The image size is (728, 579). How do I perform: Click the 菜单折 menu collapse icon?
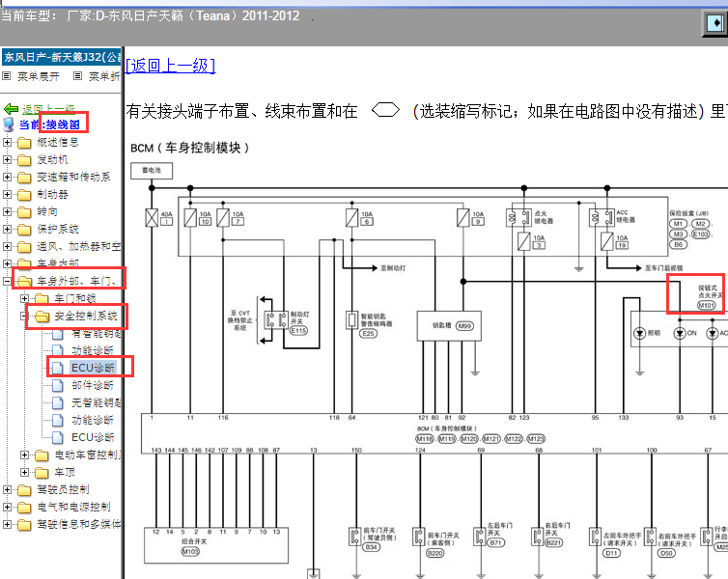[x=77, y=75]
